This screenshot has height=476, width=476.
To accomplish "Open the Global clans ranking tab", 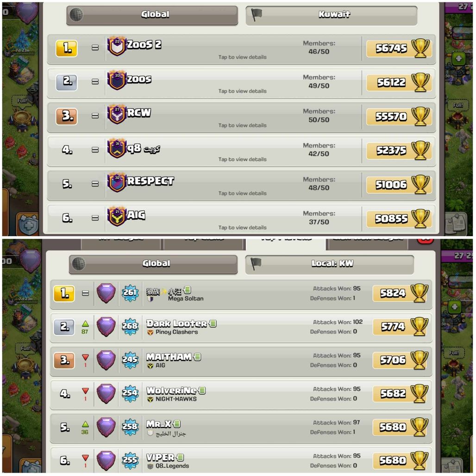I will (152, 15).
